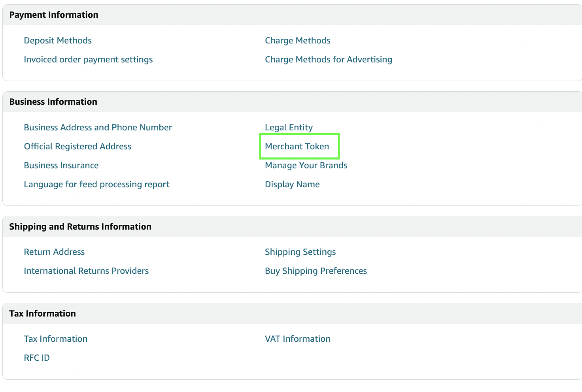Open VAT Information page
This screenshot has height=392, width=582.
click(297, 339)
